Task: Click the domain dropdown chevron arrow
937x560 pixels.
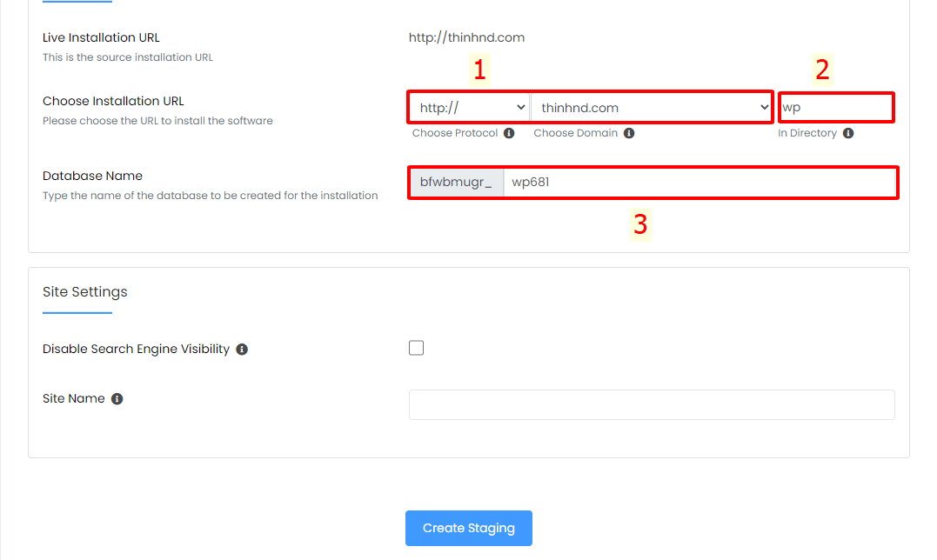Action: [x=764, y=108]
